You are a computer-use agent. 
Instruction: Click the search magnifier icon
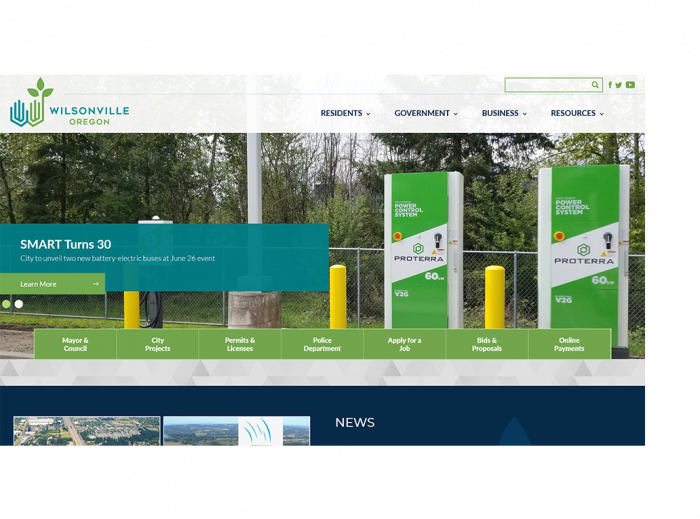tap(595, 85)
